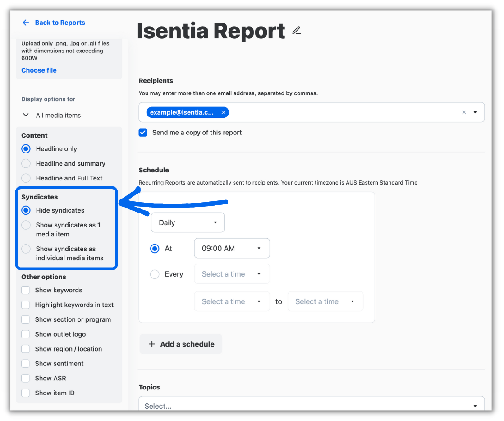Select Headline only content option
This screenshot has width=504, height=421.
pos(26,149)
